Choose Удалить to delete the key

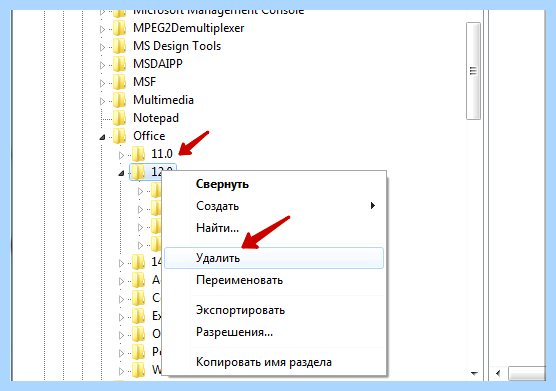[274, 258]
